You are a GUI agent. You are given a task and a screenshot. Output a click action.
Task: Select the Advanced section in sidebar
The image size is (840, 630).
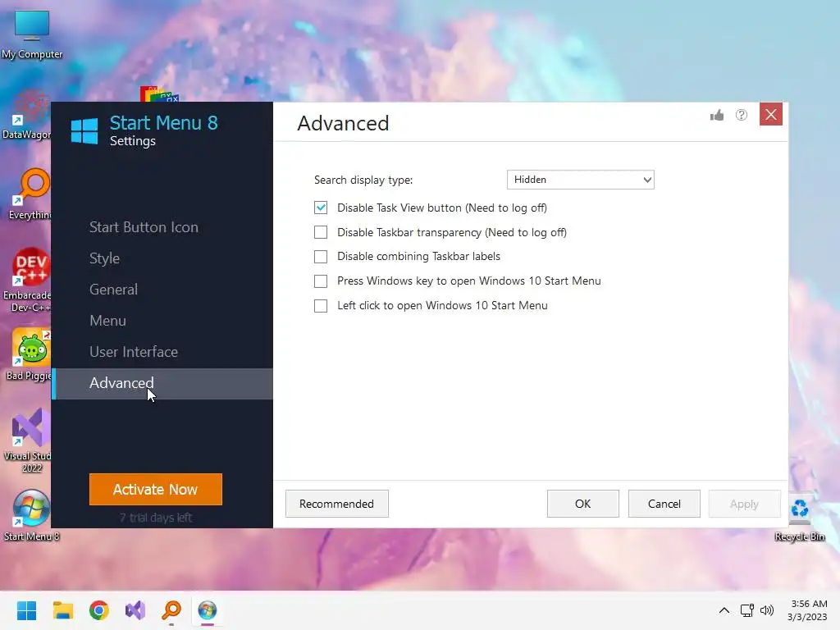(163, 383)
